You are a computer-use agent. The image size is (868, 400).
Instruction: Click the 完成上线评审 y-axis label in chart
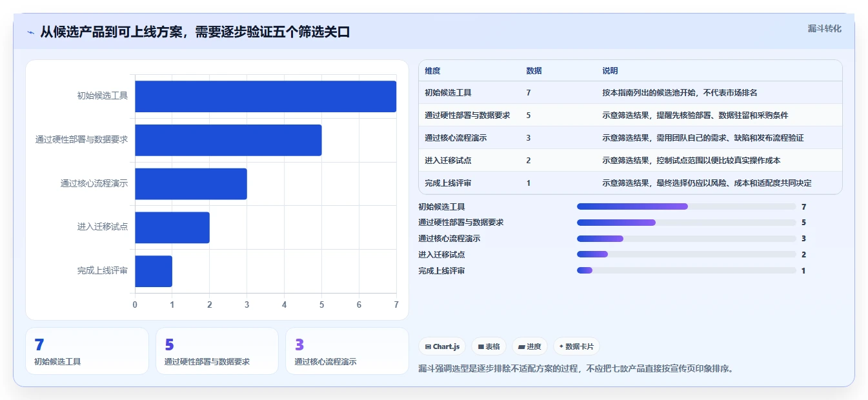[102, 271]
